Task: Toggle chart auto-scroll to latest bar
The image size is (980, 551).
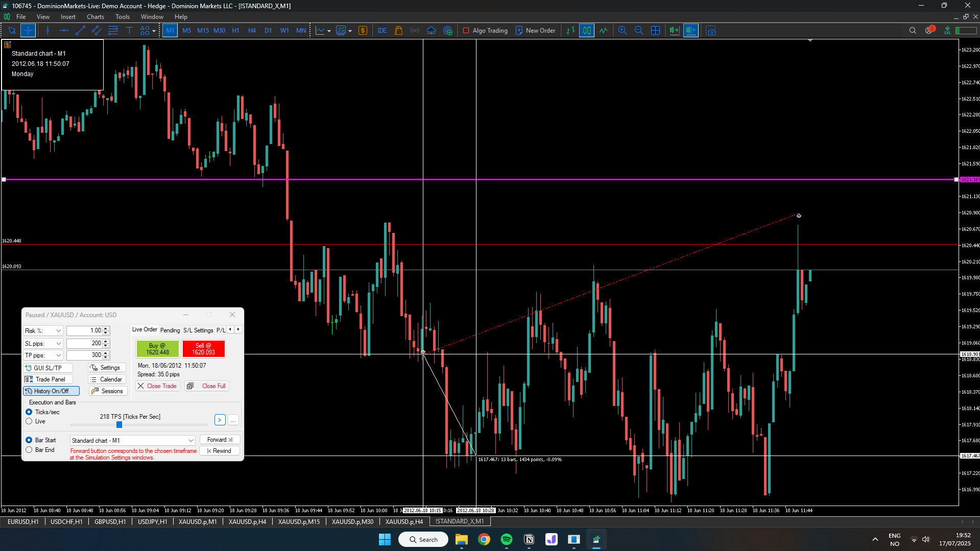Action: coord(674,31)
